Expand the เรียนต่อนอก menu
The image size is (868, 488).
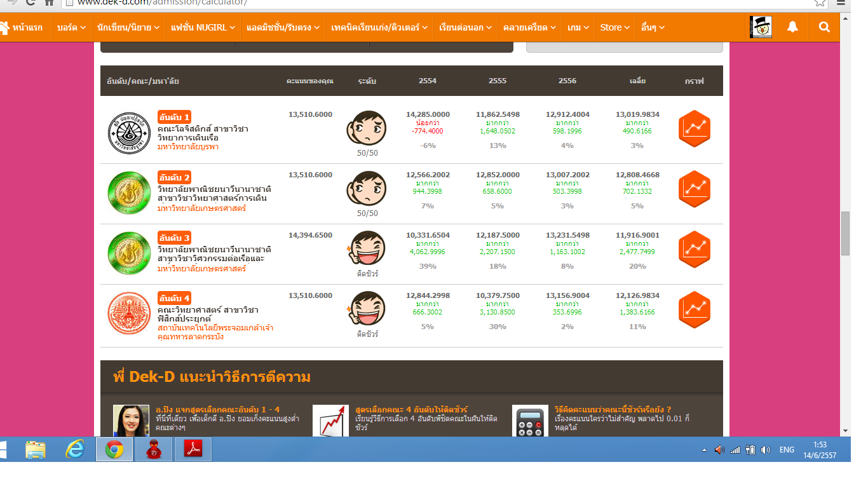[466, 27]
